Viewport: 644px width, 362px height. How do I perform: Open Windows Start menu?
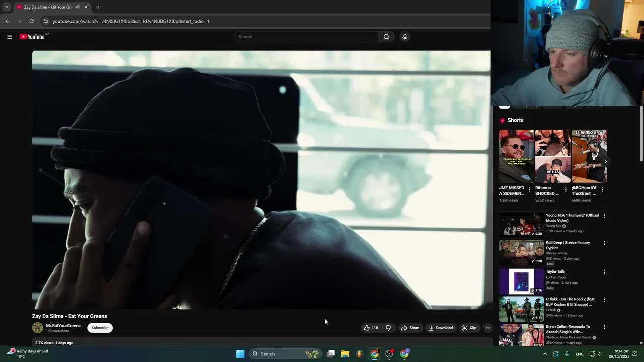(240, 354)
